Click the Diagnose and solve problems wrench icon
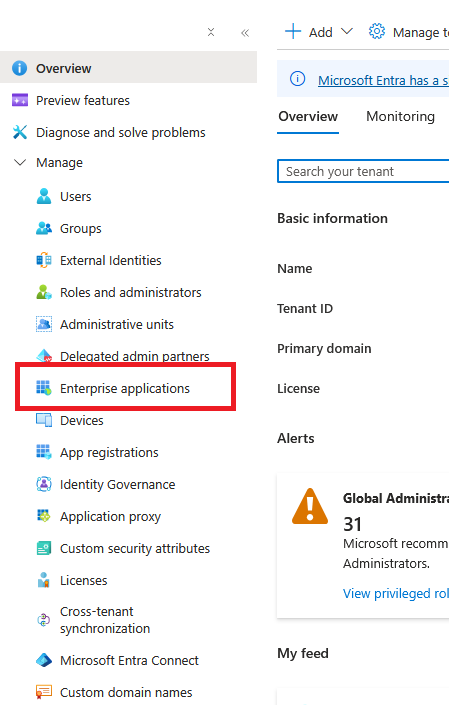This screenshot has height=705, width=449. pyautogui.click(x=20, y=132)
